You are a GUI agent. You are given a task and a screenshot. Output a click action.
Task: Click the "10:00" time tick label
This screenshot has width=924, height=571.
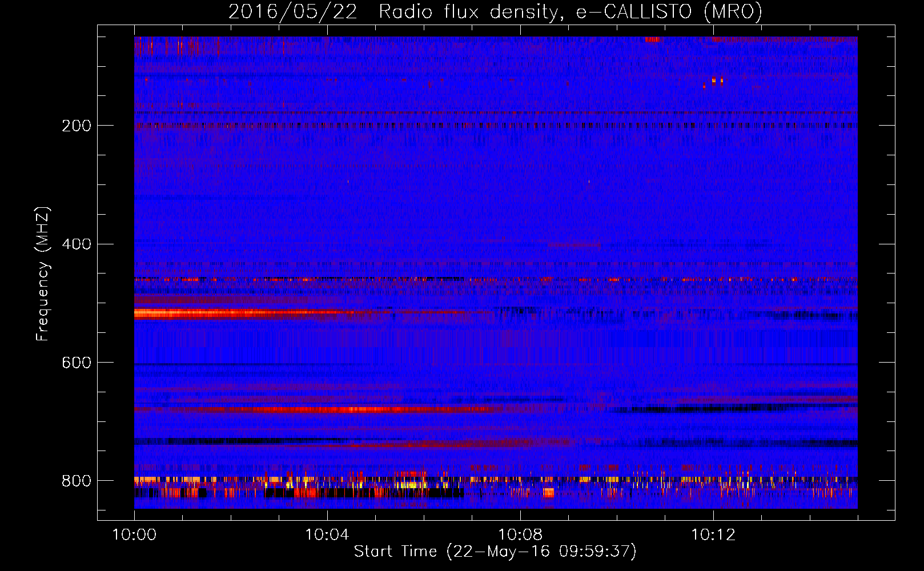click(134, 535)
